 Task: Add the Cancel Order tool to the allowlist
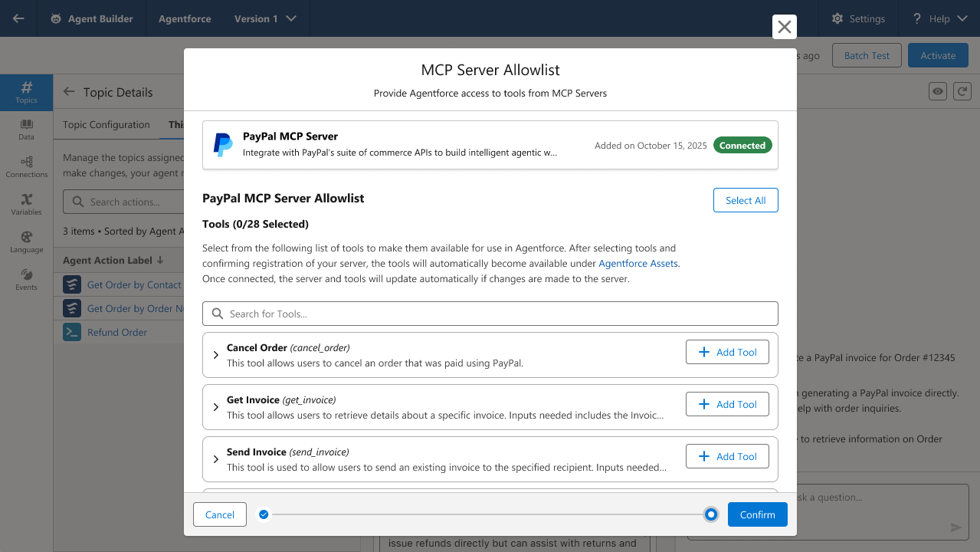coord(726,351)
